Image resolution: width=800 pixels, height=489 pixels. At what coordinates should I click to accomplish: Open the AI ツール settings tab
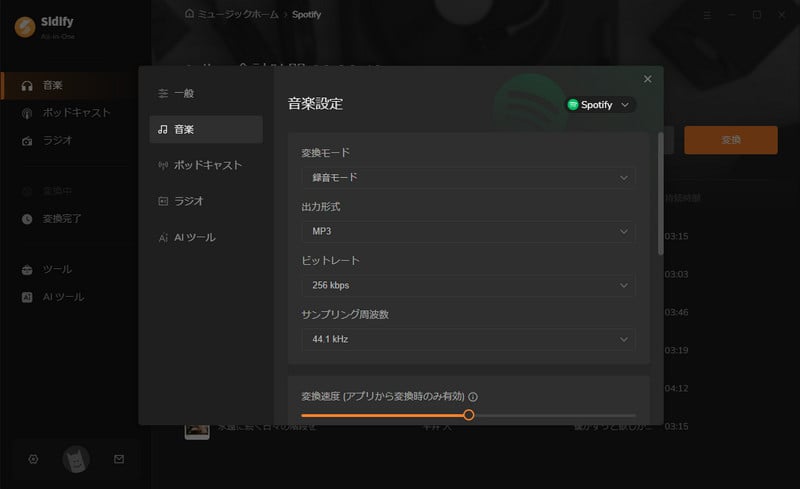[x=206, y=237]
